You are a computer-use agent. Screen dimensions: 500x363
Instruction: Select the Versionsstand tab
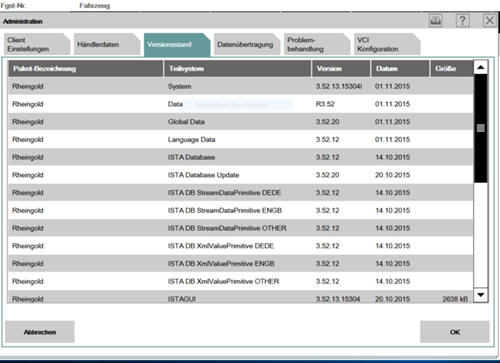177,44
